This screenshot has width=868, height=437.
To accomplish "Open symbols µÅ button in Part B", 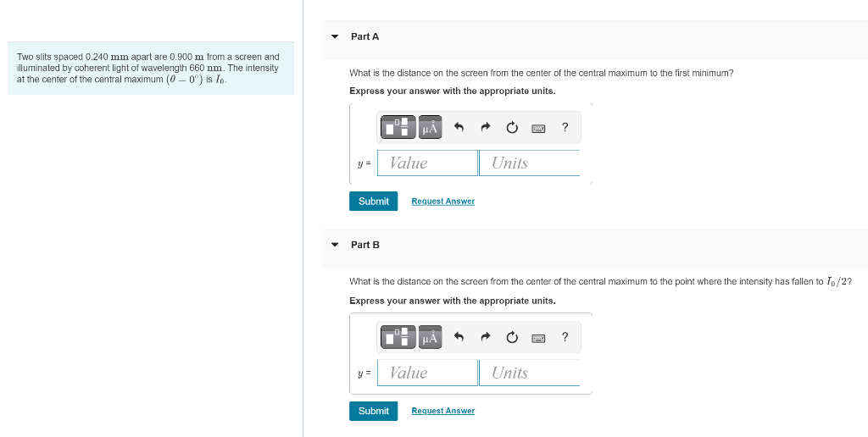I will point(430,337).
